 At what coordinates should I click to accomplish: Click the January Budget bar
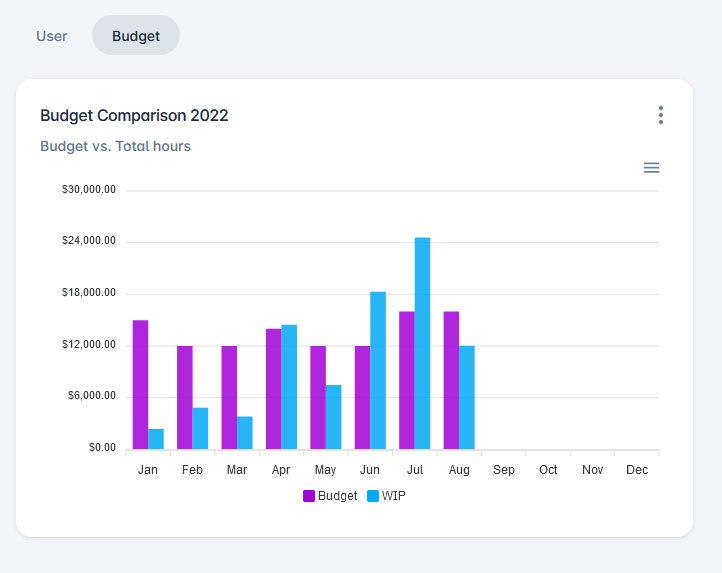click(x=141, y=385)
